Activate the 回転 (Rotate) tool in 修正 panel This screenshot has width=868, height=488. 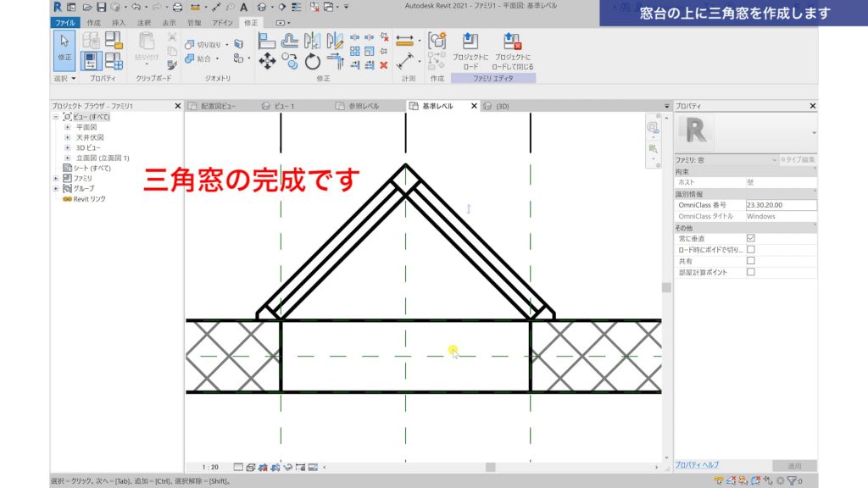click(x=312, y=61)
